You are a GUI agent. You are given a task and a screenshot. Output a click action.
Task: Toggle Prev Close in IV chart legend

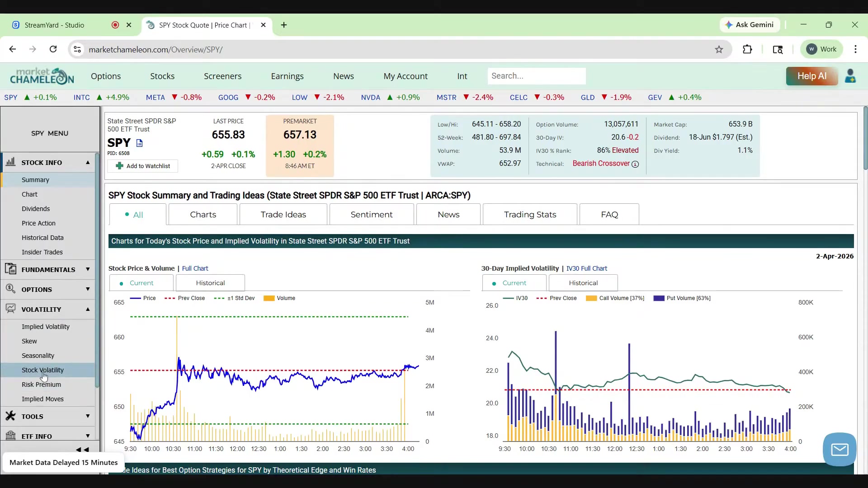pos(557,298)
